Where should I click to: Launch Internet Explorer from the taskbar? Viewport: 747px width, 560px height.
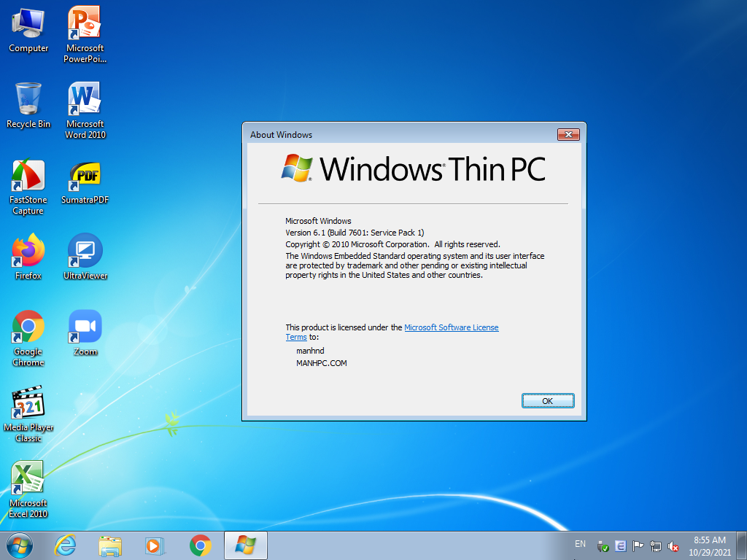pos(66,545)
